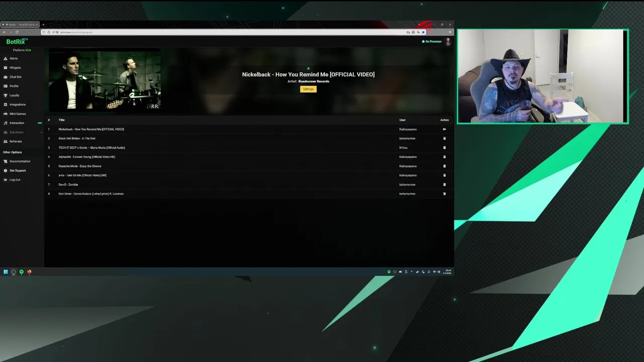Select TECH IT DEEP x Gordo title
The image size is (644, 362).
92,148
